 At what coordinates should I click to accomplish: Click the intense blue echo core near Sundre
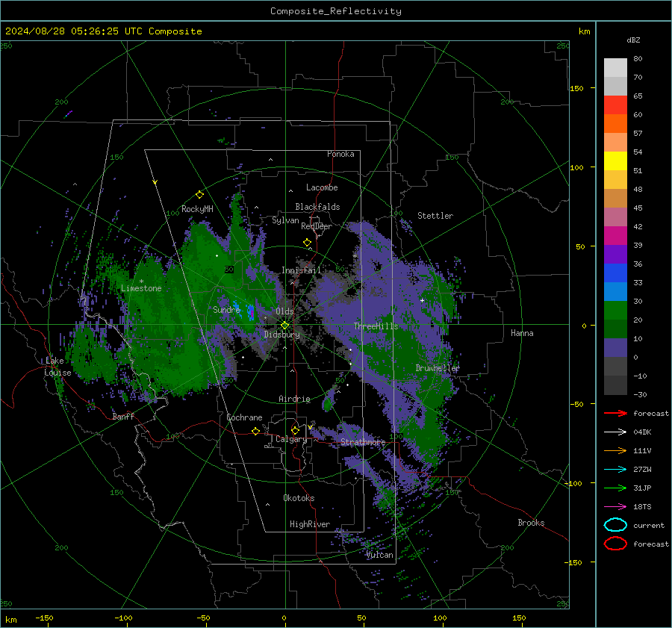251,312
